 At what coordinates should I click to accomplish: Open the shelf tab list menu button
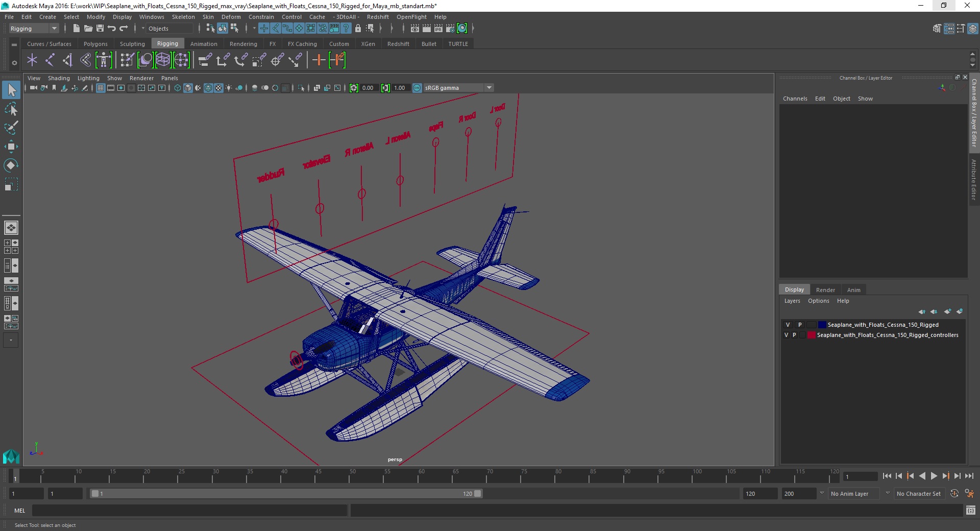(x=14, y=44)
